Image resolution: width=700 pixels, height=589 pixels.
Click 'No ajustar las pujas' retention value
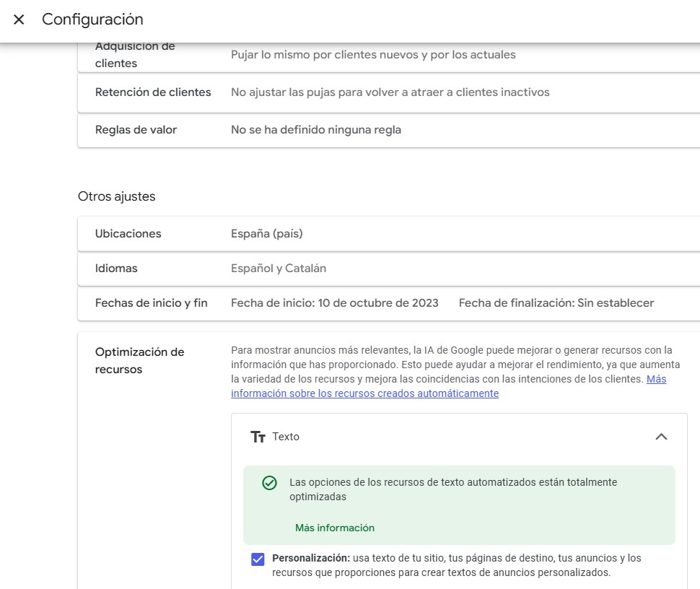390,92
